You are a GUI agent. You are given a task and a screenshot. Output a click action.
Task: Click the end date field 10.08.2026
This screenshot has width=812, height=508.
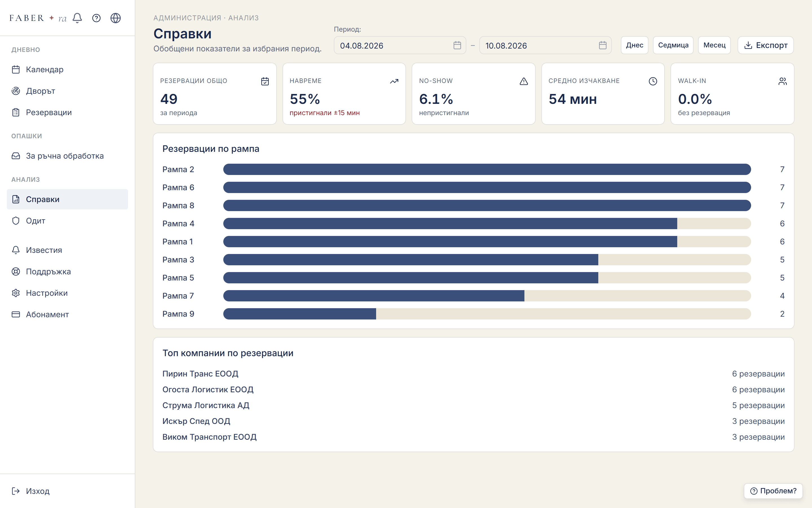pos(545,45)
